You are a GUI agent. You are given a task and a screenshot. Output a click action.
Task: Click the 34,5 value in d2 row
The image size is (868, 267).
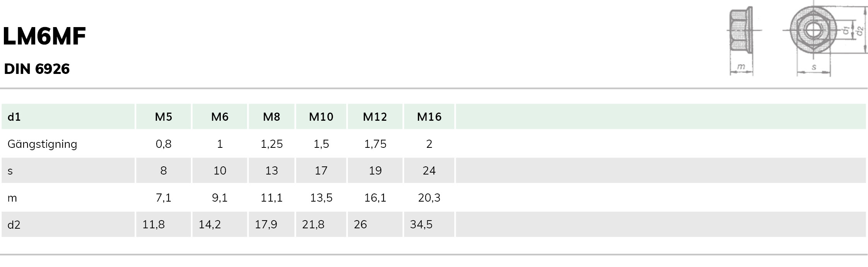pos(421,224)
